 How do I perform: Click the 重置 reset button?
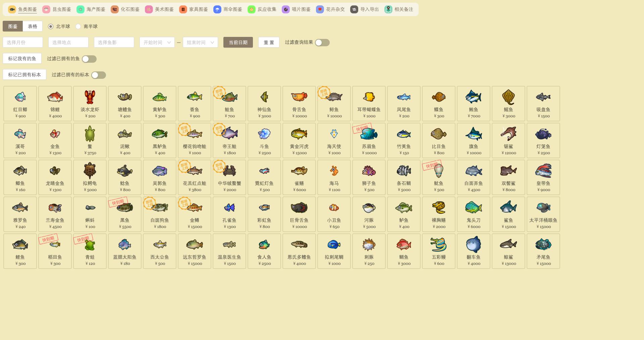[269, 42]
